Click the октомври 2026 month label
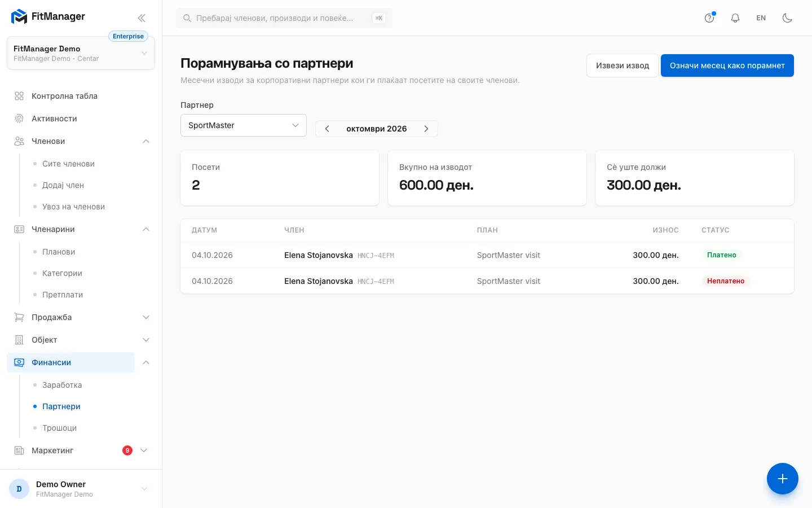812x508 pixels. [x=377, y=129]
